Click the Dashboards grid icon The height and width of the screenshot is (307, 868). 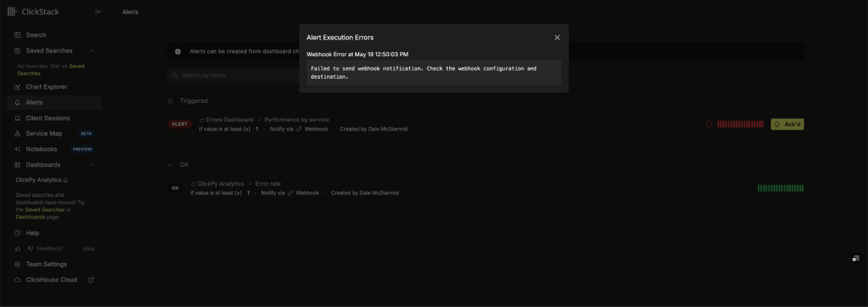pos(17,165)
